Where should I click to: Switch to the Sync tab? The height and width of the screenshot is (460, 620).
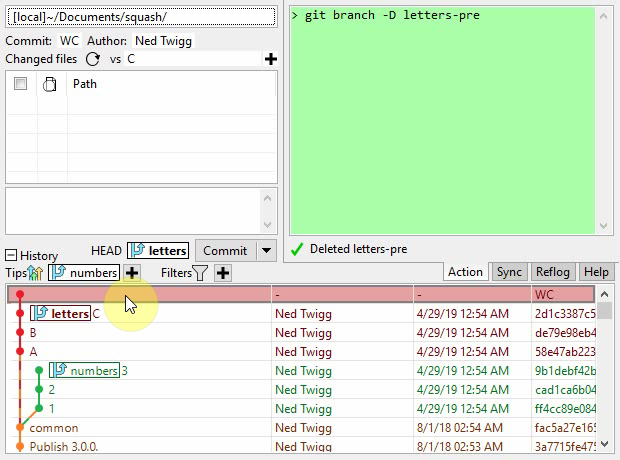pos(509,272)
